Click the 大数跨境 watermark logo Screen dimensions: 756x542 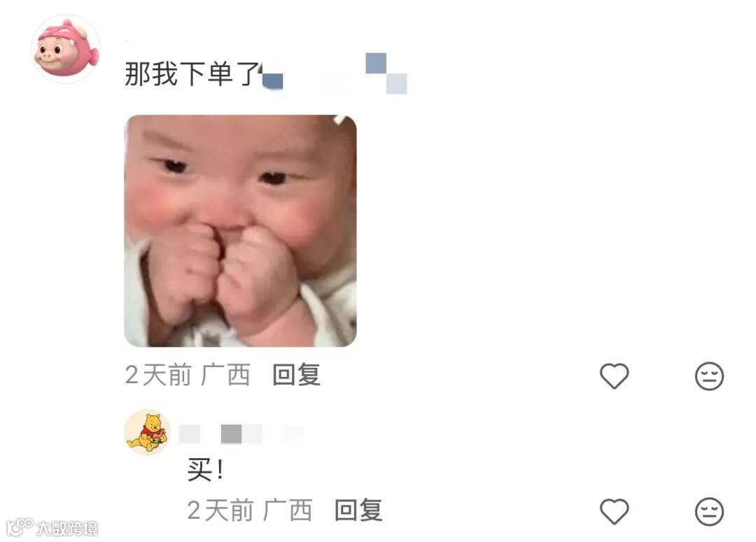click(x=52, y=527)
